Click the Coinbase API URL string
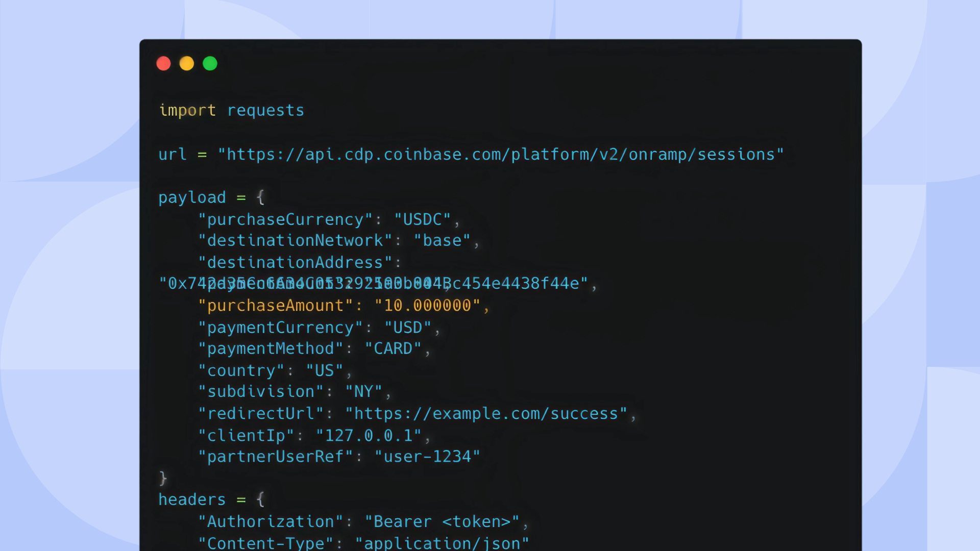The height and width of the screenshot is (551, 980). pyautogui.click(x=500, y=155)
